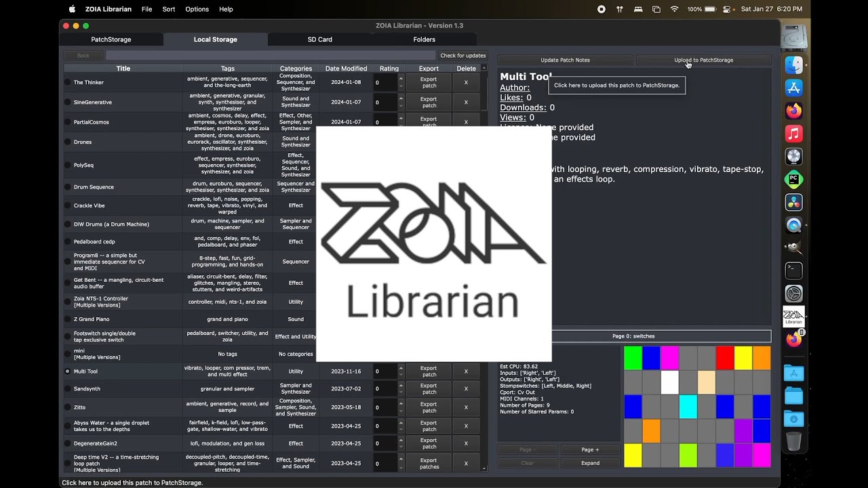Adjust the rating stepper for Sandsynth
The height and width of the screenshot is (488, 868).
pyautogui.click(x=400, y=389)
